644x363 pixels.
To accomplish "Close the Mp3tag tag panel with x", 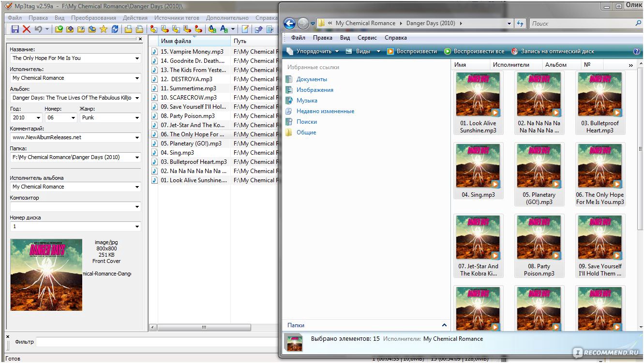I will coord(140,39).
